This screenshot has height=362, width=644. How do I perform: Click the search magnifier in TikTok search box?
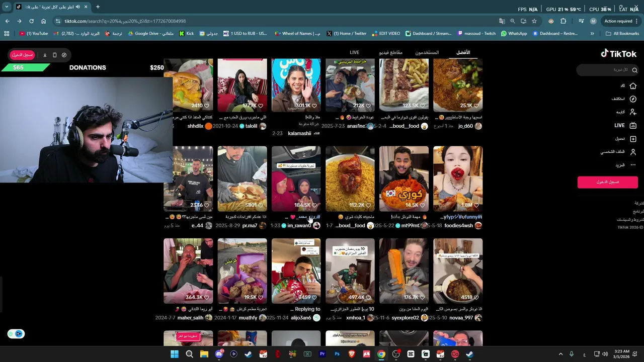pyautogui.click(x=634, y=70)
